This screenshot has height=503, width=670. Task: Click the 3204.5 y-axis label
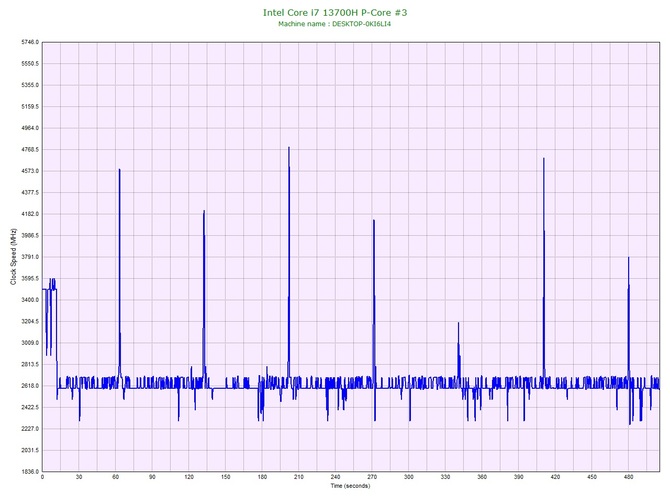coord(30,321)
